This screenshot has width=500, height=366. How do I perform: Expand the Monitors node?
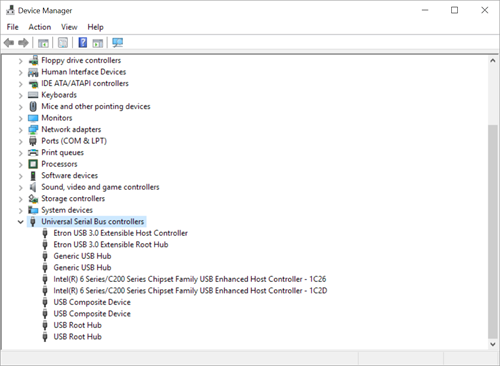point(20,118)
